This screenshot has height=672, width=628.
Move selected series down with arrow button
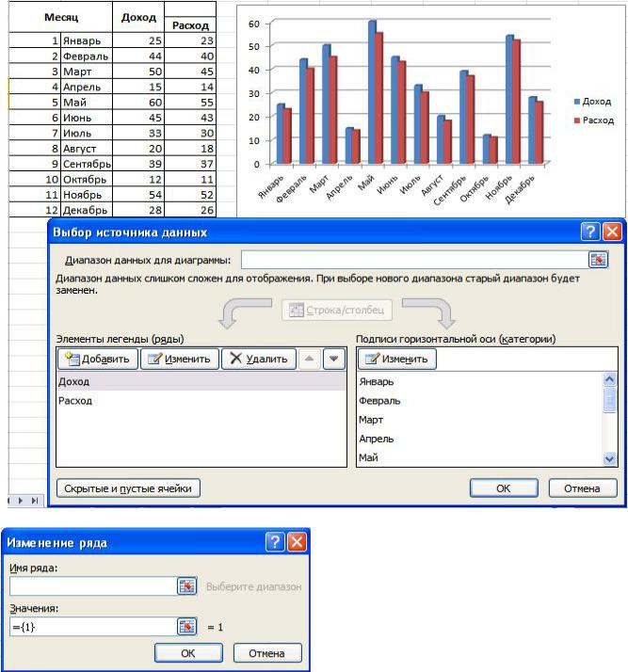coord(334,359)
